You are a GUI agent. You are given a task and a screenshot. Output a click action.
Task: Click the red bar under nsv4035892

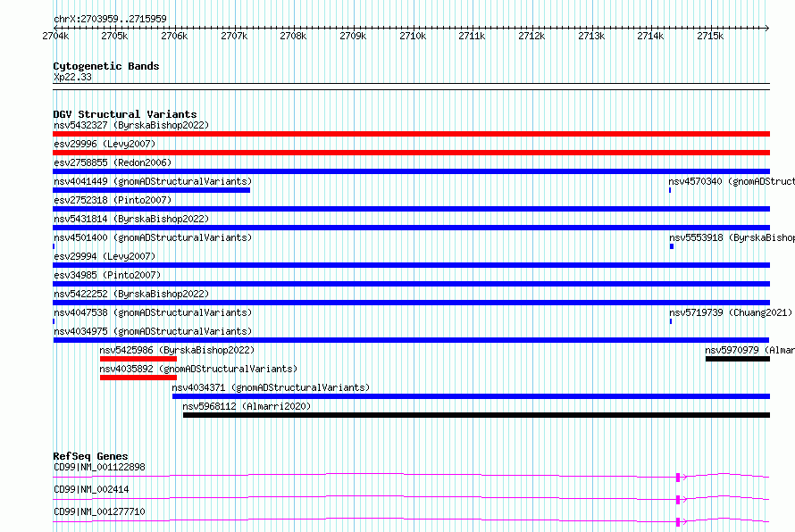point(138,378)
